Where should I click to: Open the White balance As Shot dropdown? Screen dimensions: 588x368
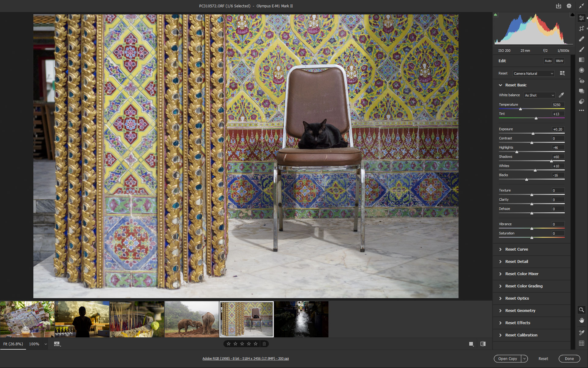pyautogui.click(x=539, y=95)
